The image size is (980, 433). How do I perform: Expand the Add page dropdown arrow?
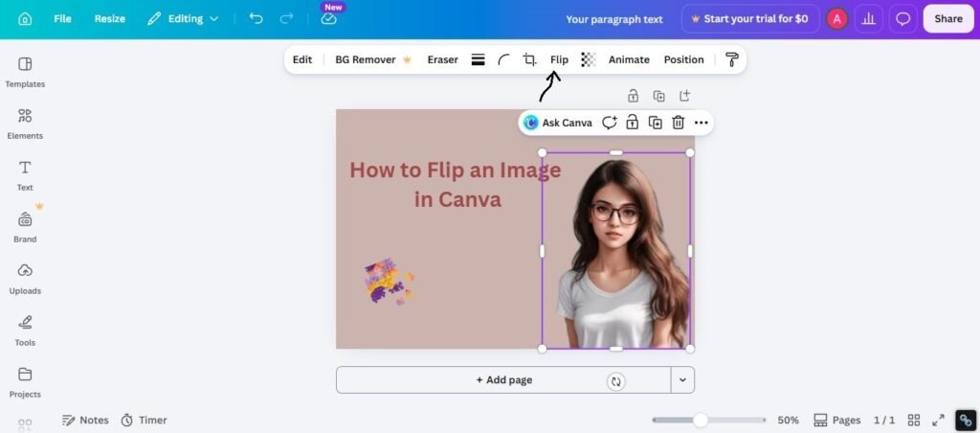point(682,379)
